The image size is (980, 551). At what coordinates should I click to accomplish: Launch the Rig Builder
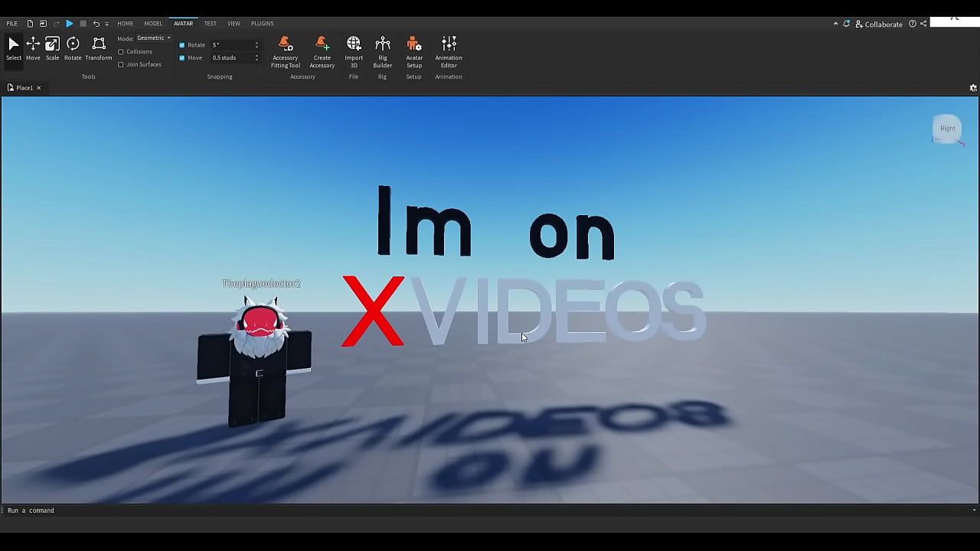coord(383,52)
